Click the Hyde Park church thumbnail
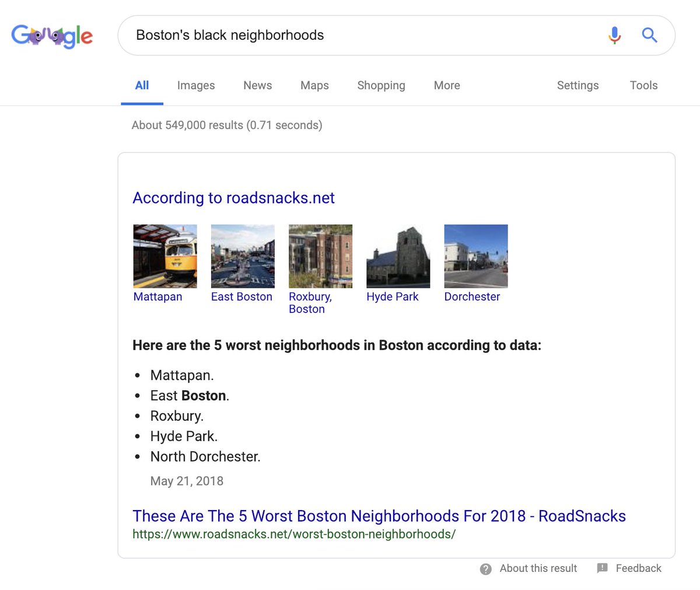Viewport: 700px width, 590px height. point(398,256)
